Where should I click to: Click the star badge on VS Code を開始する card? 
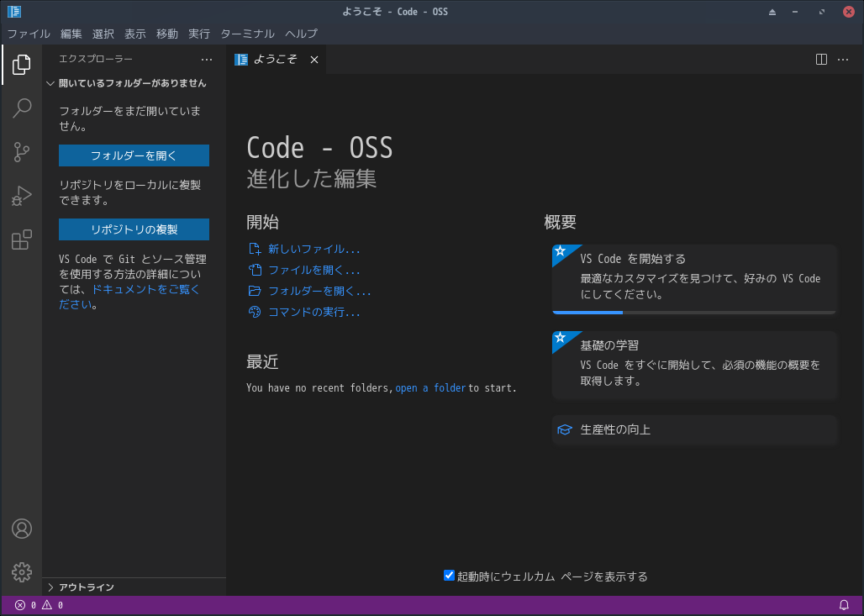pos(561,251)
